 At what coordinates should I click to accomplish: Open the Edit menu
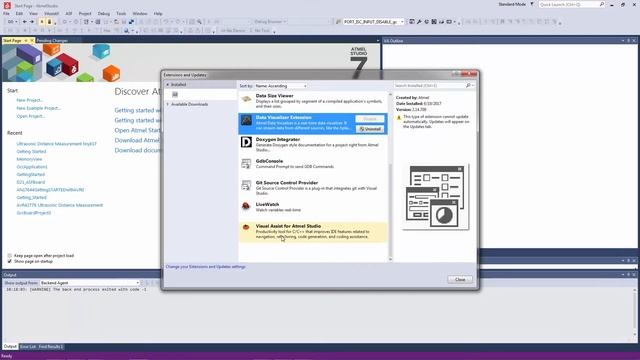pos(19,13)
